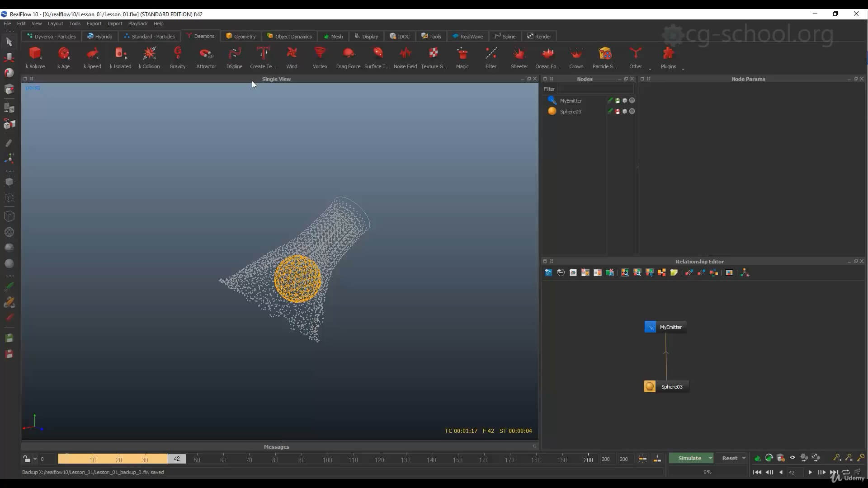868x488 pixels.
Task: Select the MyEmitter row in Nodes list
Action: coord(590,101)
